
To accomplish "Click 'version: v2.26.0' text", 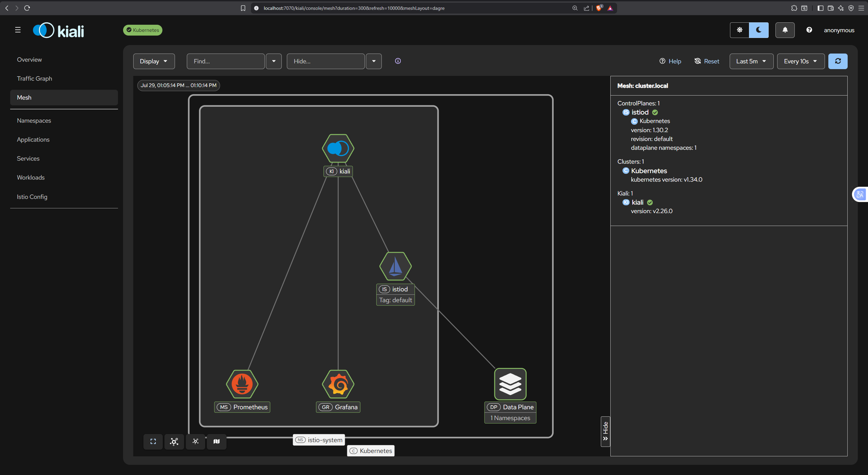I will (652, 211).
